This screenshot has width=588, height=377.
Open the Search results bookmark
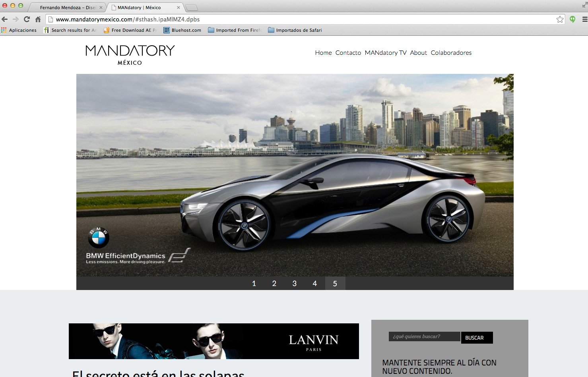[70, 30]
